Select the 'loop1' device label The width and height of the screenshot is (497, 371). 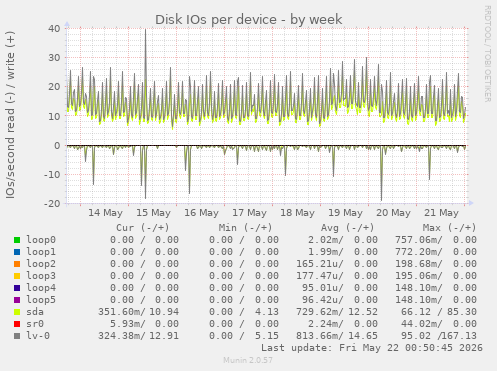[41, 252]
